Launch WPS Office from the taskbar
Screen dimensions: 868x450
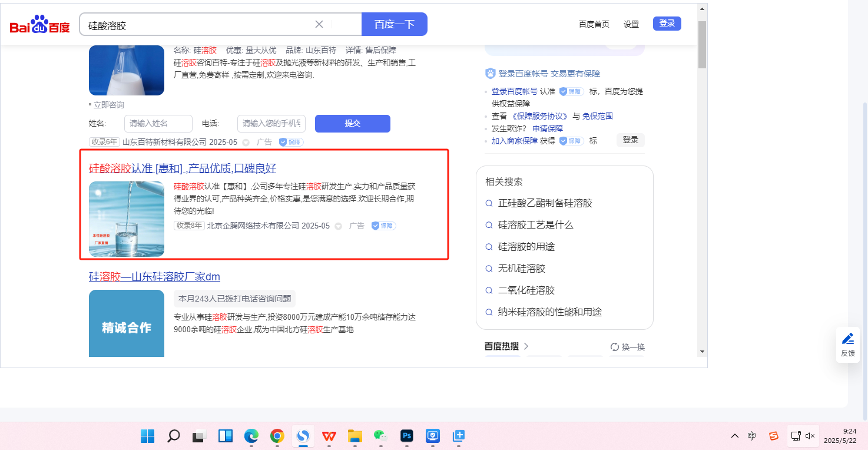[329, 436]
